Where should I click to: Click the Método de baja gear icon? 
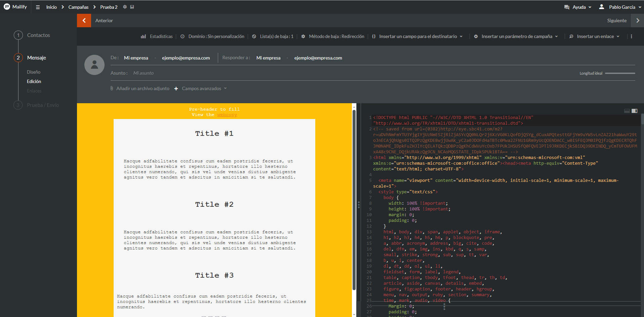pos(303,36)
